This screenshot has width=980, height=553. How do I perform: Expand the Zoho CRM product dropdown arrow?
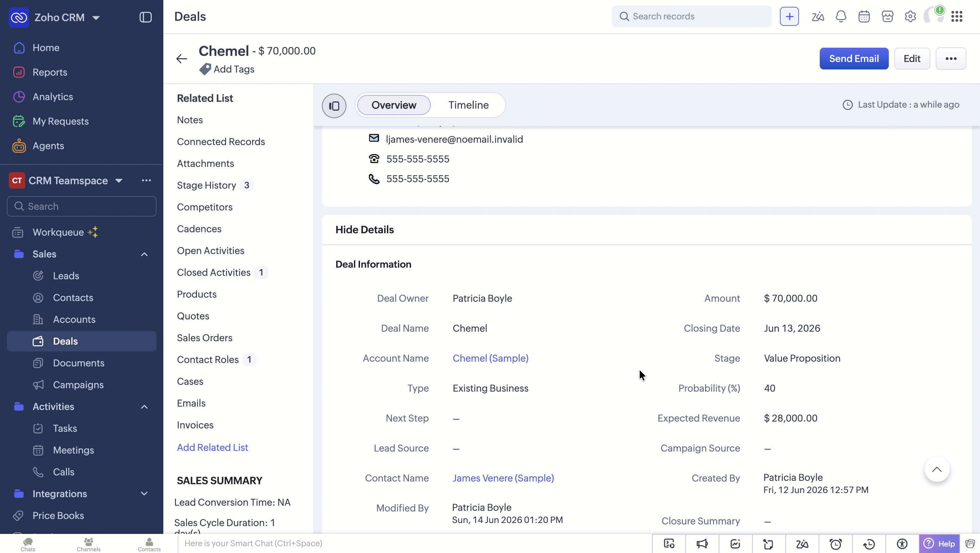pos(96,17)
